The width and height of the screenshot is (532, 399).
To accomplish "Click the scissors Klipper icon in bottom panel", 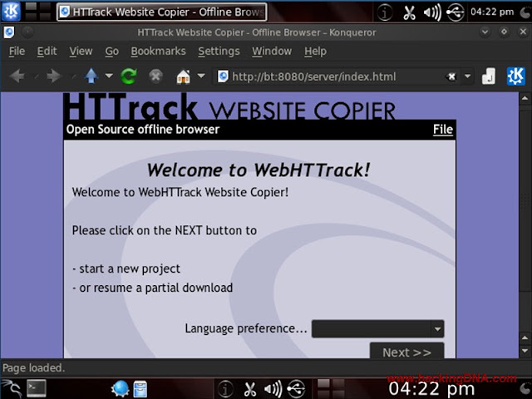I will click(250, 389).
